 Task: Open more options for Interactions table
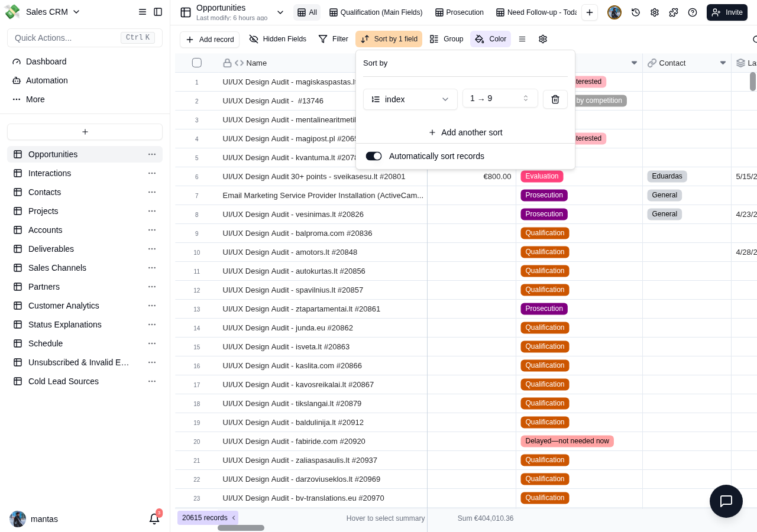click(x=152, y=173)
